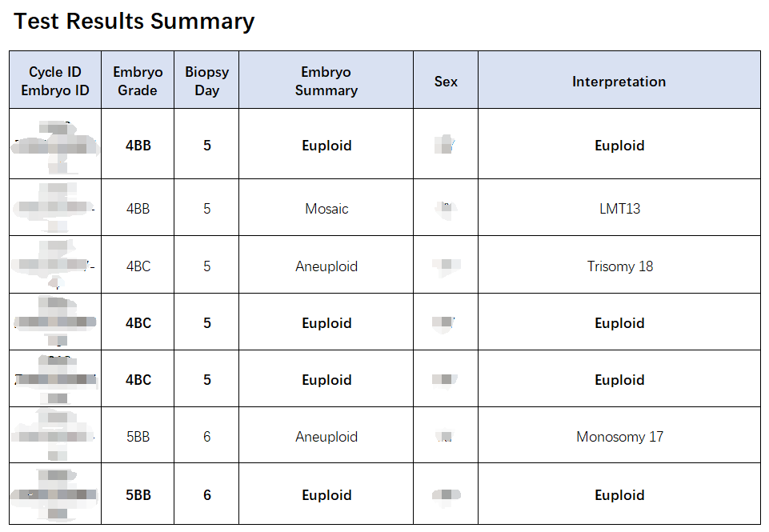Click the bold 4BB grade in the first row
Screen dimensions: 769x532
point(138,146)
